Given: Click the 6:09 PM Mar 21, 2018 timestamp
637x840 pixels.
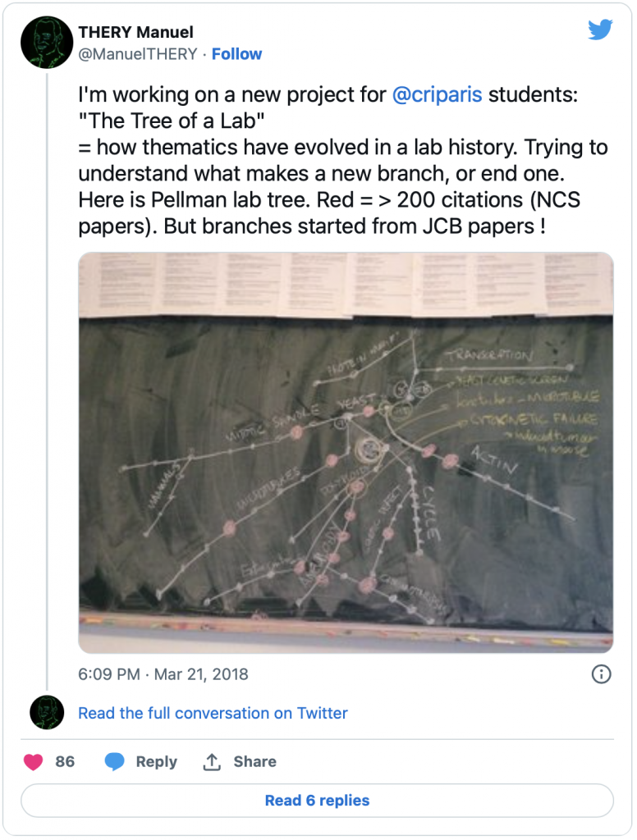Looking at the screenshot, I should click(x=163, y=674).
